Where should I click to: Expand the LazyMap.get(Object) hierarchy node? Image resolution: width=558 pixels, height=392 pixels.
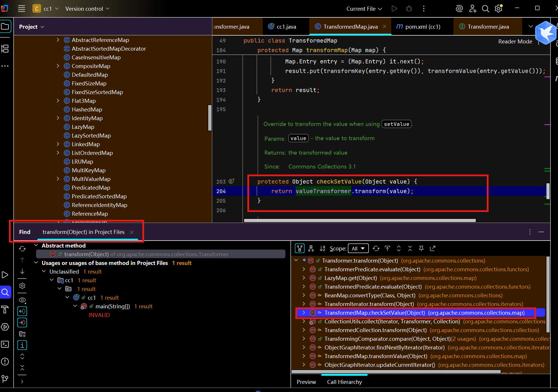[304, 278]
